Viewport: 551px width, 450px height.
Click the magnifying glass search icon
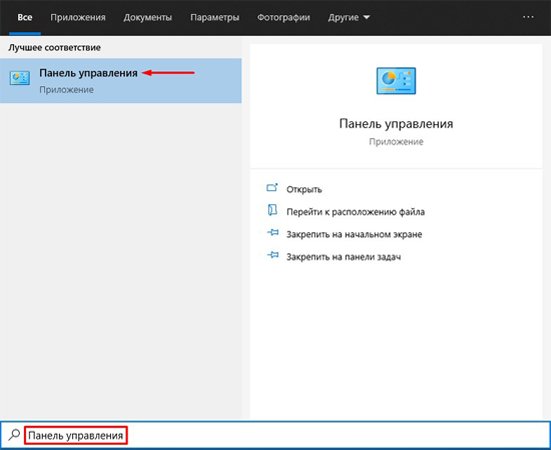(x=14, y=435)
